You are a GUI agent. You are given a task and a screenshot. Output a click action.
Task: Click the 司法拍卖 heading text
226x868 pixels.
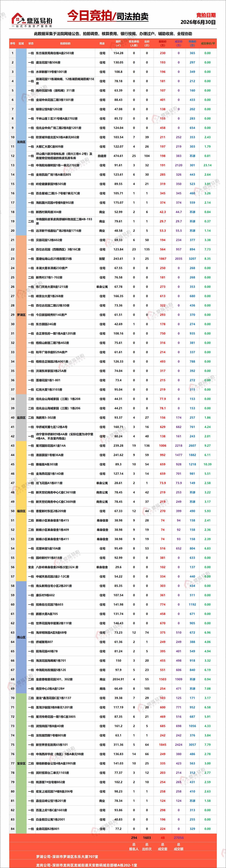tap(132, 16)
